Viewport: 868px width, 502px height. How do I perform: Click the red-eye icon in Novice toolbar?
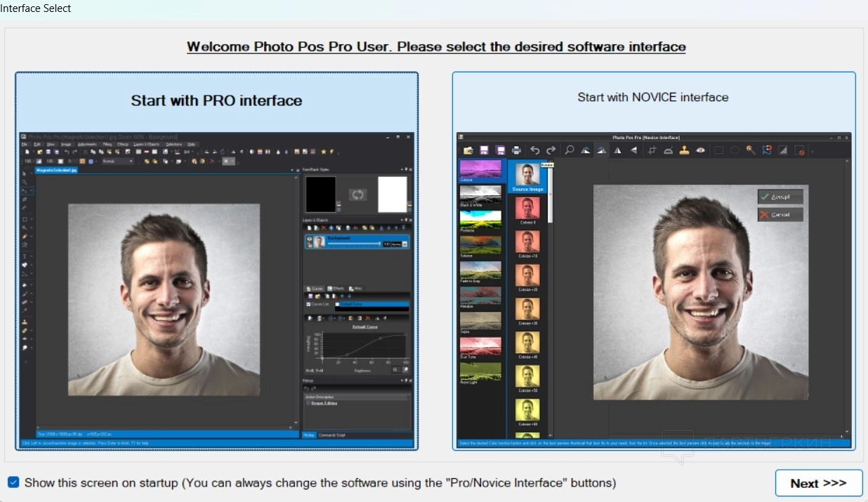pos(700,150)
